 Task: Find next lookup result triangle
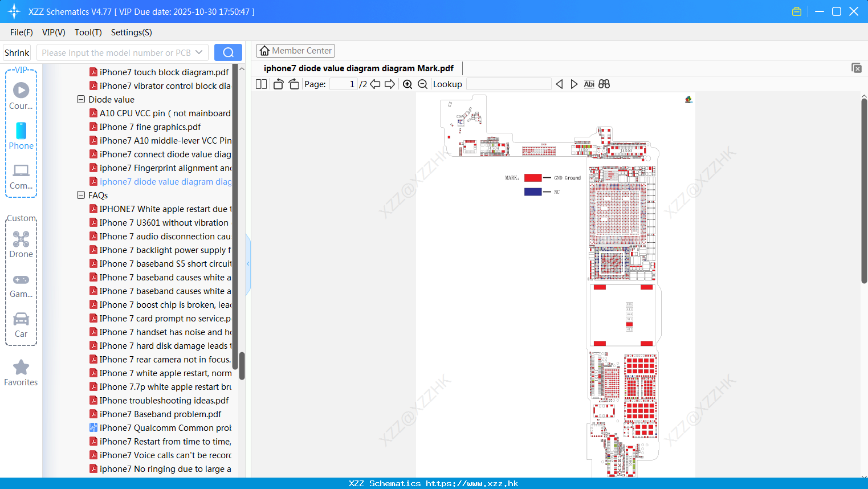point(574,84)
